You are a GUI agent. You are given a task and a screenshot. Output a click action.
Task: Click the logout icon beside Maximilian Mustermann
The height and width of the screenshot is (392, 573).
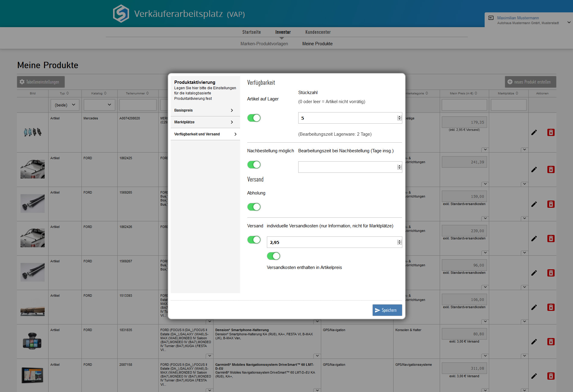point(491,18)
